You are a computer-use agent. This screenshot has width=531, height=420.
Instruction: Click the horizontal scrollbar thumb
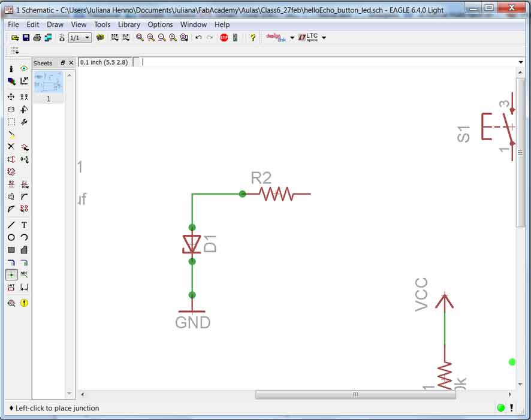355,394
